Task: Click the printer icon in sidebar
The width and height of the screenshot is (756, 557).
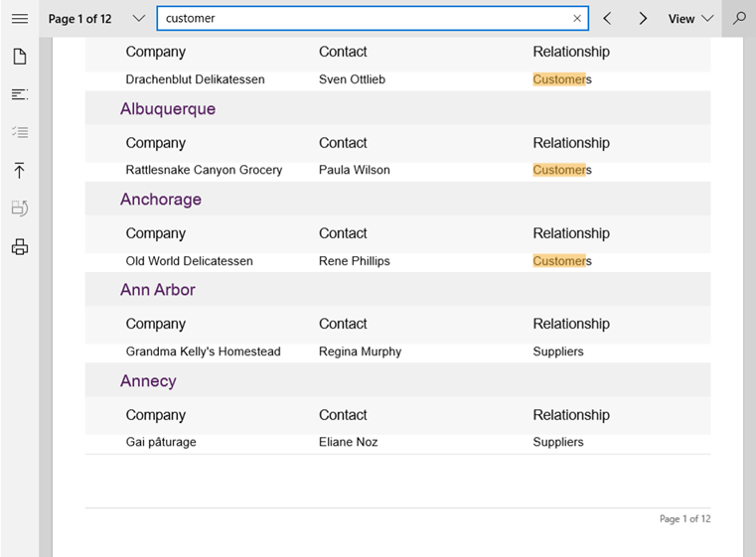Action: [19, 247]
